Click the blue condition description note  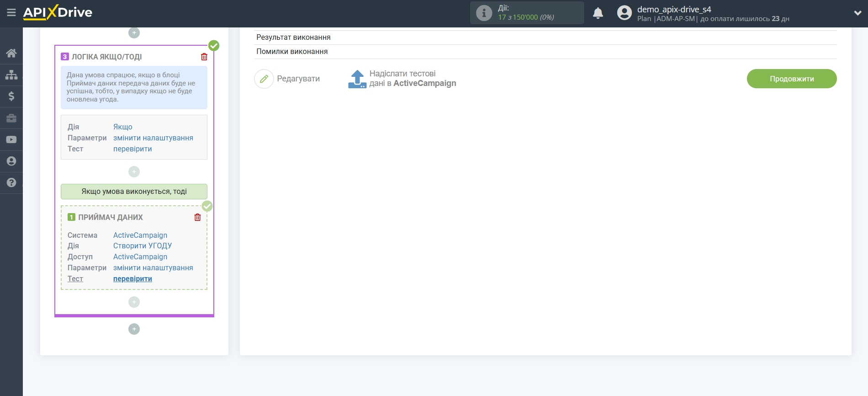pos(134,87)
